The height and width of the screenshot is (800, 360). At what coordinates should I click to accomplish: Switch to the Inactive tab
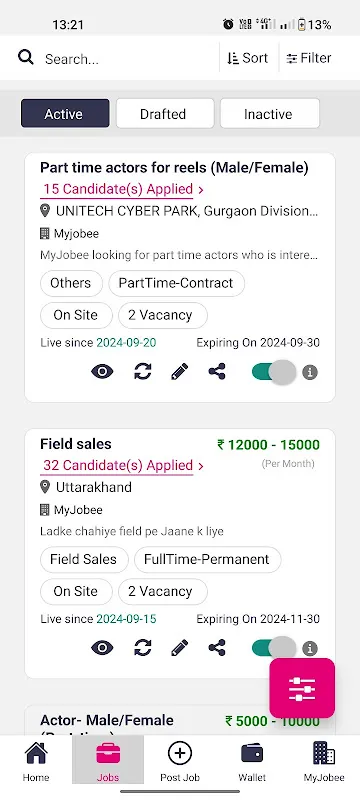[268, 114]
